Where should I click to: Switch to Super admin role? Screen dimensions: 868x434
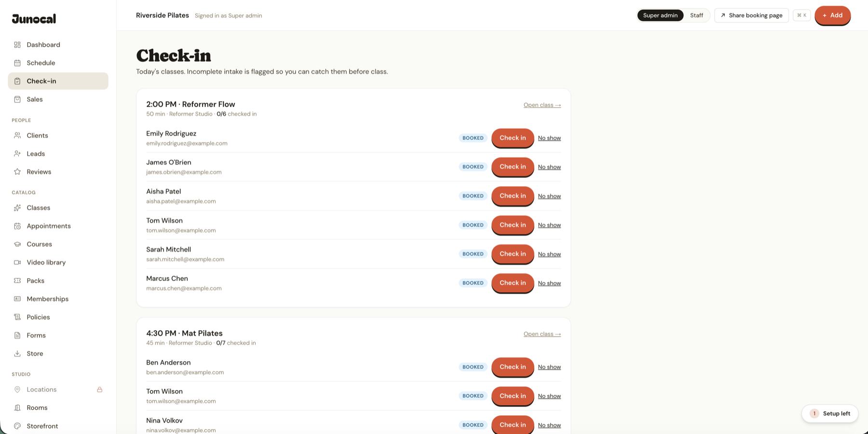click(660, 15)
